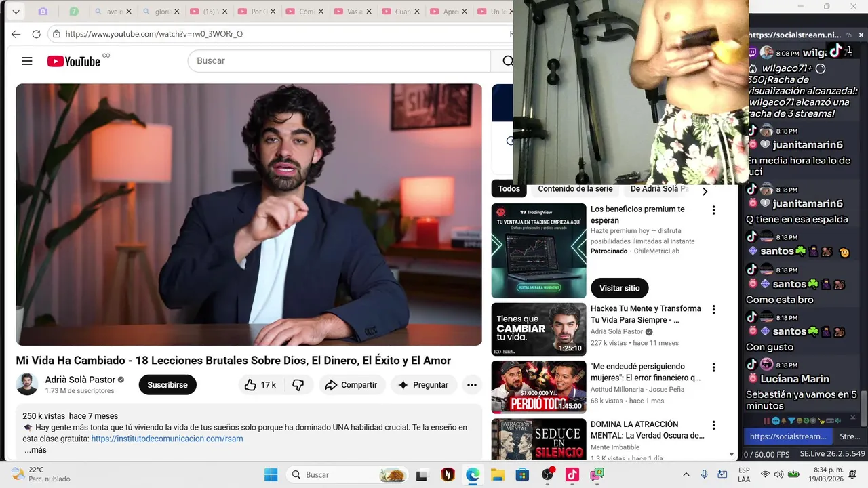Viewport: 868px width, 488px height.
Task: Switch to the "ave" search tab
Action: click(x=113, y=12)
